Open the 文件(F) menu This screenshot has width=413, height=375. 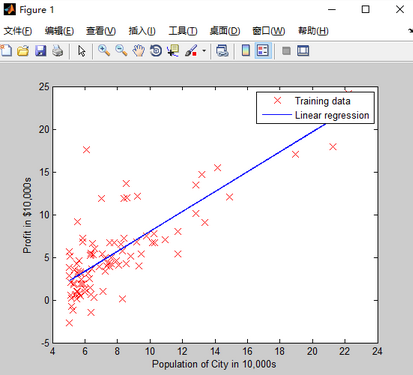18,31
